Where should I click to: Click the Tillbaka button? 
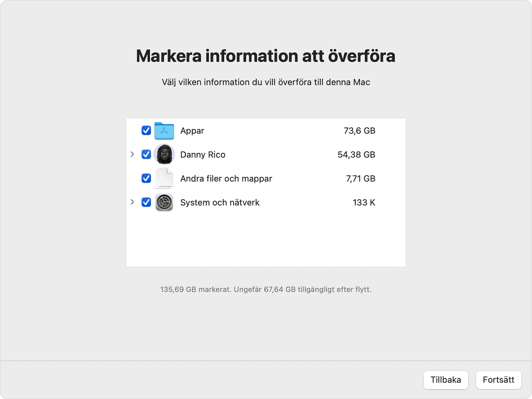pyautogui.click(x=446, y=380)
